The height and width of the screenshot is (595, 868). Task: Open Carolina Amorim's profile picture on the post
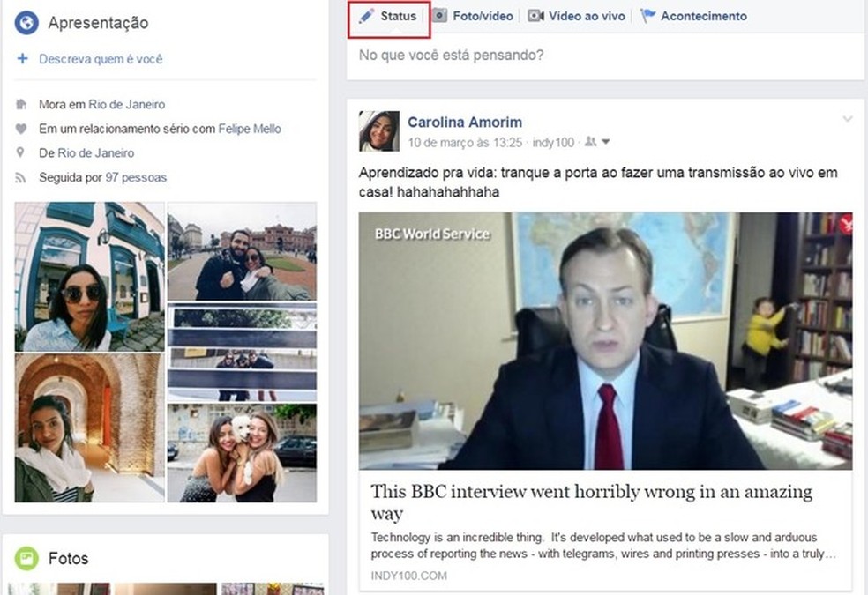(x=379, y=131)
